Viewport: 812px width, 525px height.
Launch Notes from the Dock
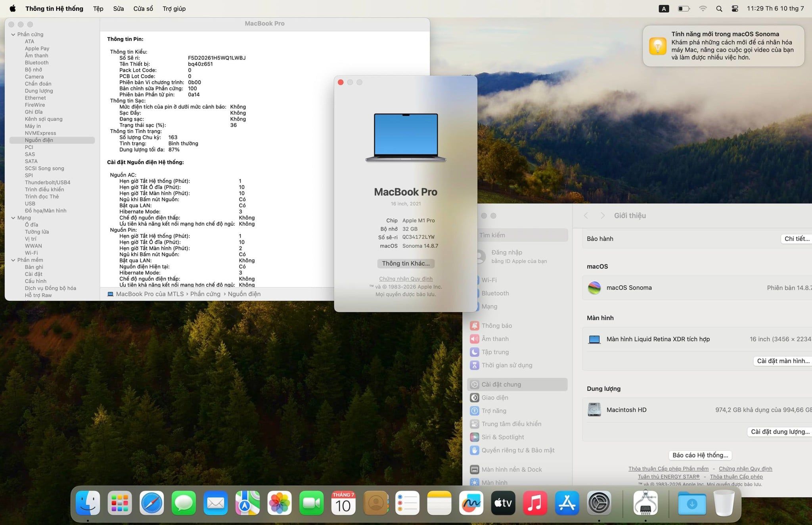coord(439,503)
